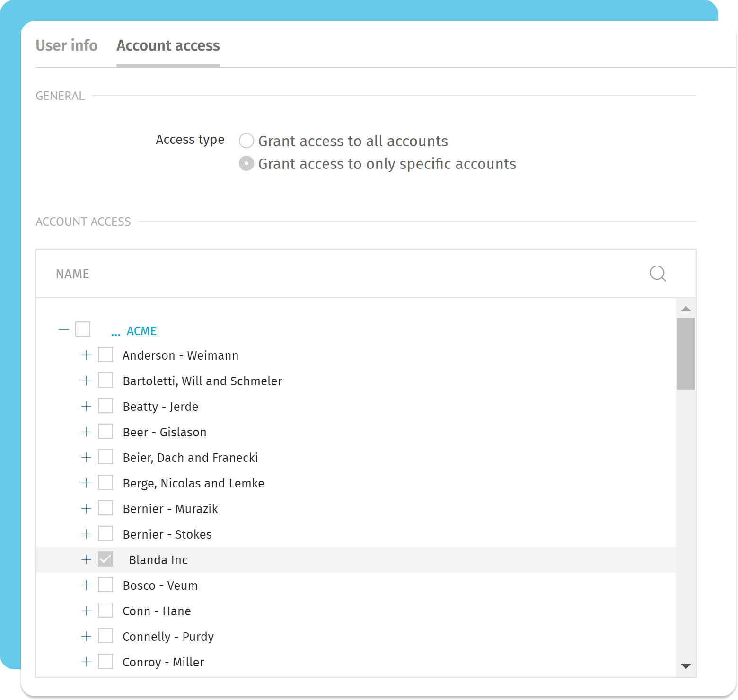The height and width of the screenshot is (700, 738).
Task: Expand the Bosco - Veum node
Action: click(86, 585)
